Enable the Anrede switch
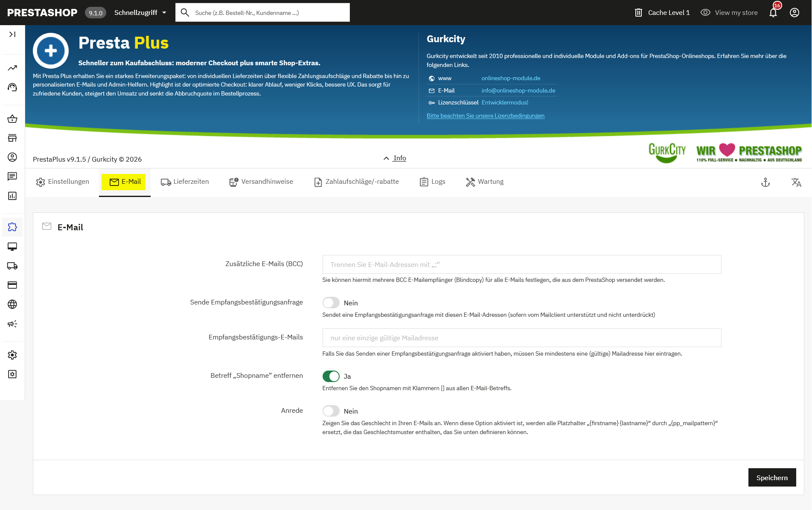This screenshot has width=812, height=510. pyautogui.click(x=331, y=411)
